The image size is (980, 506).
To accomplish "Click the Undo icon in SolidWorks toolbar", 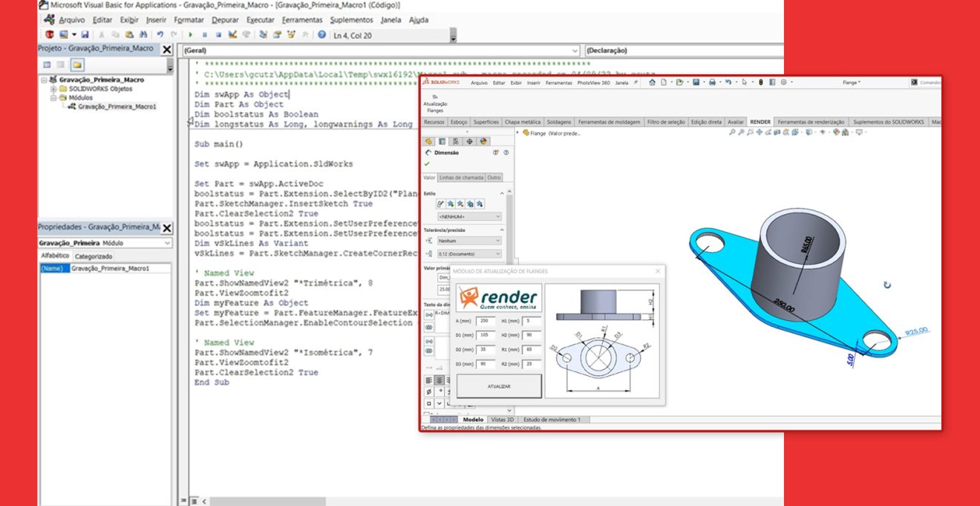I will pos(729,82).
